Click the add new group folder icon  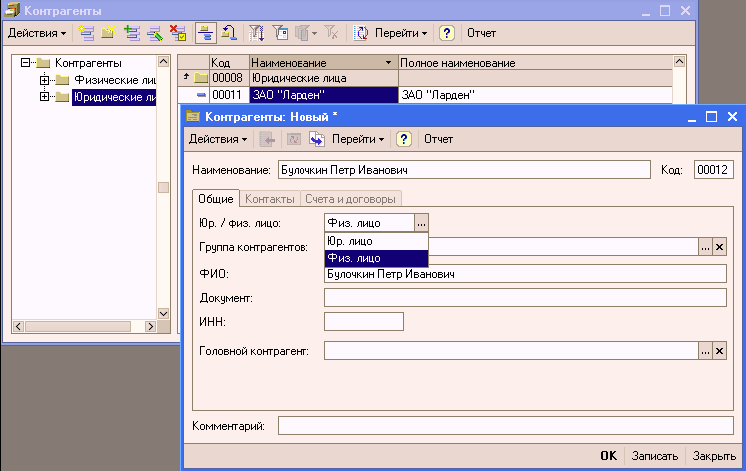coord(108,33)
